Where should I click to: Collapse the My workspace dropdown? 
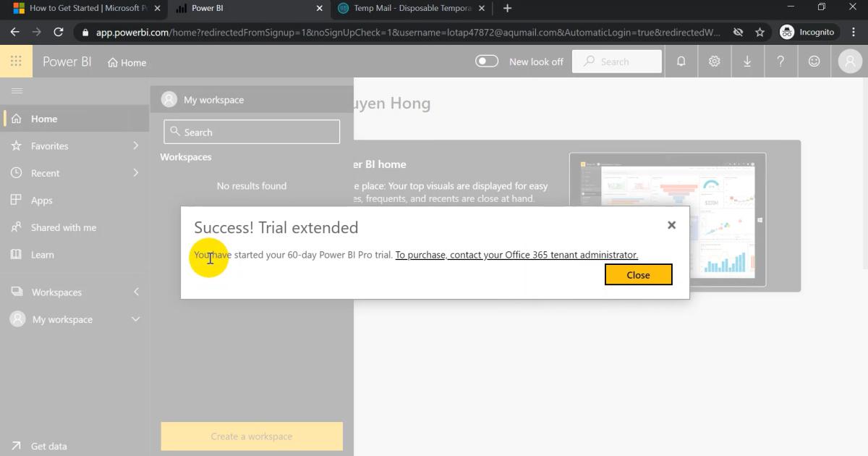click(x=135, y=319)
